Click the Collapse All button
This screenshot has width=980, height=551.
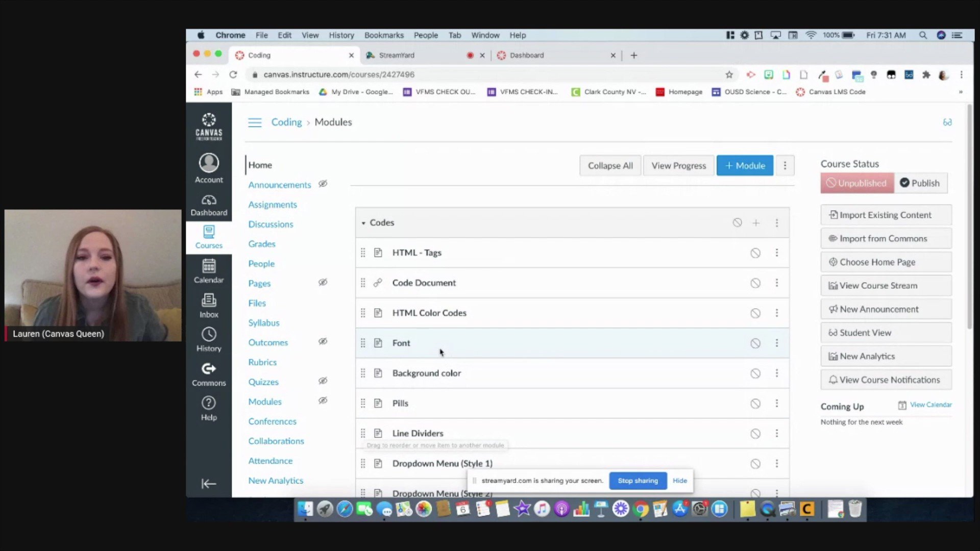click(610, 166)
